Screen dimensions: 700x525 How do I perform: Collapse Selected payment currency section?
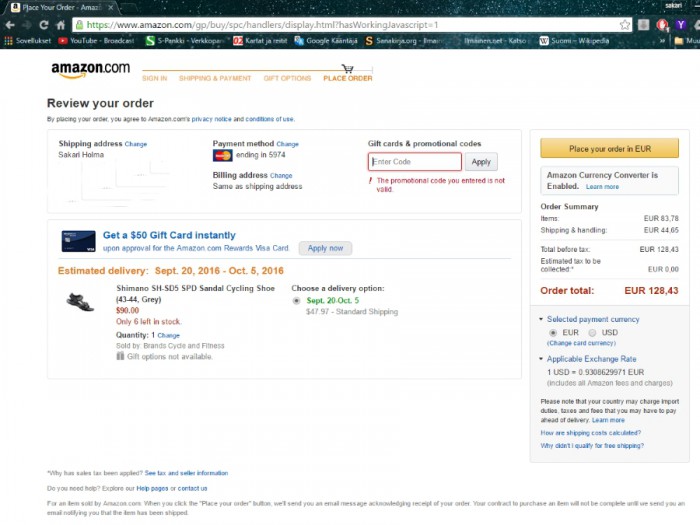pyautogui.click(x=541, y=319)
